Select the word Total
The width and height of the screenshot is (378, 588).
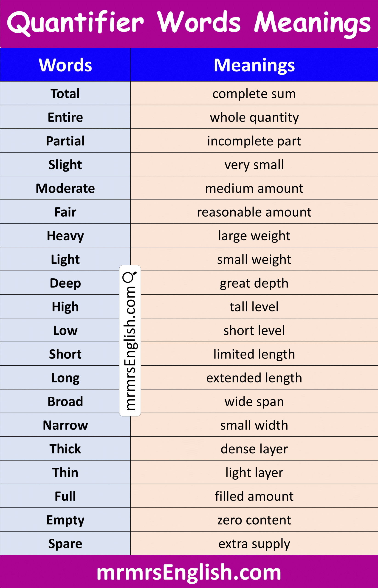pos(65,93)
